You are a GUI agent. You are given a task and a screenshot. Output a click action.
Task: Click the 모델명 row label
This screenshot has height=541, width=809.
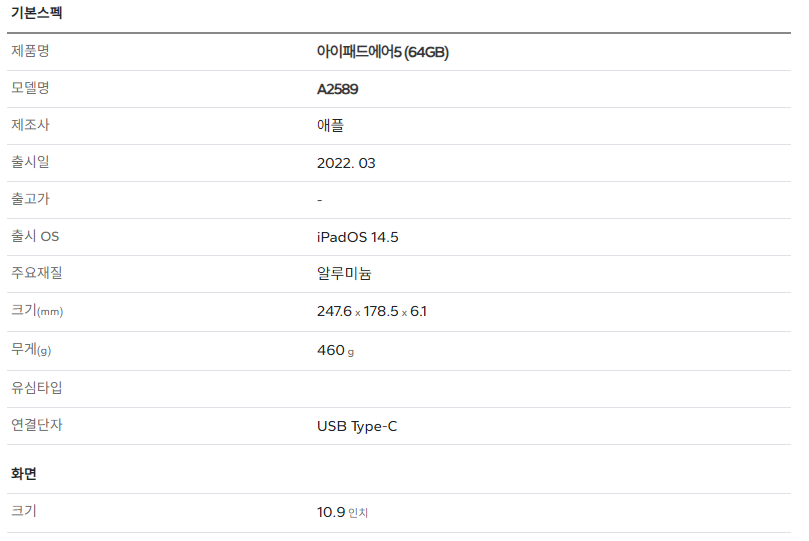click(30, 88)
